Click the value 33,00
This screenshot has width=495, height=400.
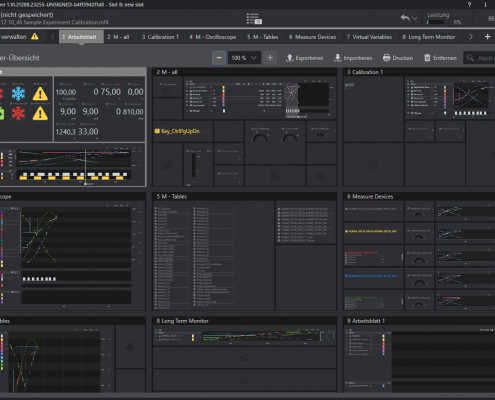pyautogui.click(x=88, y=132)
